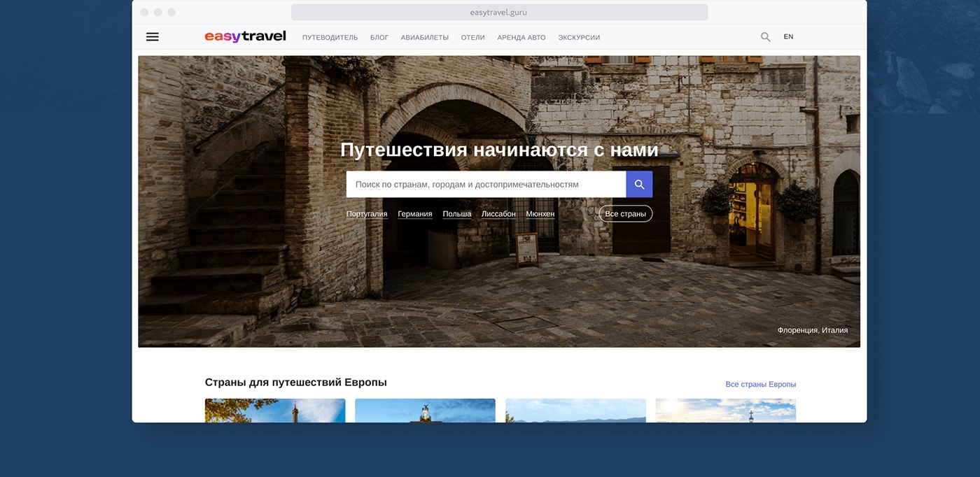The width and height of the screenshot is (980, 477).
Task: Open the Блог menu item
Action: click(x=379, y=38)
